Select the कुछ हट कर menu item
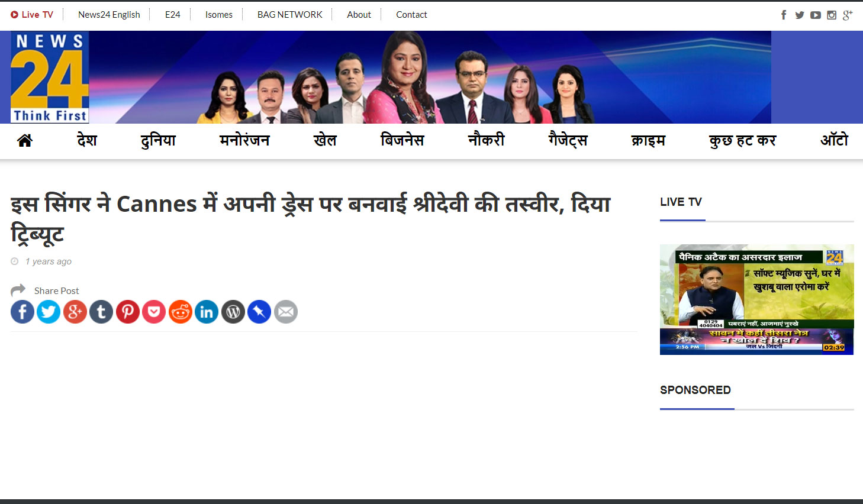This screenshot has width=863, height=504. tap(743, 140)
